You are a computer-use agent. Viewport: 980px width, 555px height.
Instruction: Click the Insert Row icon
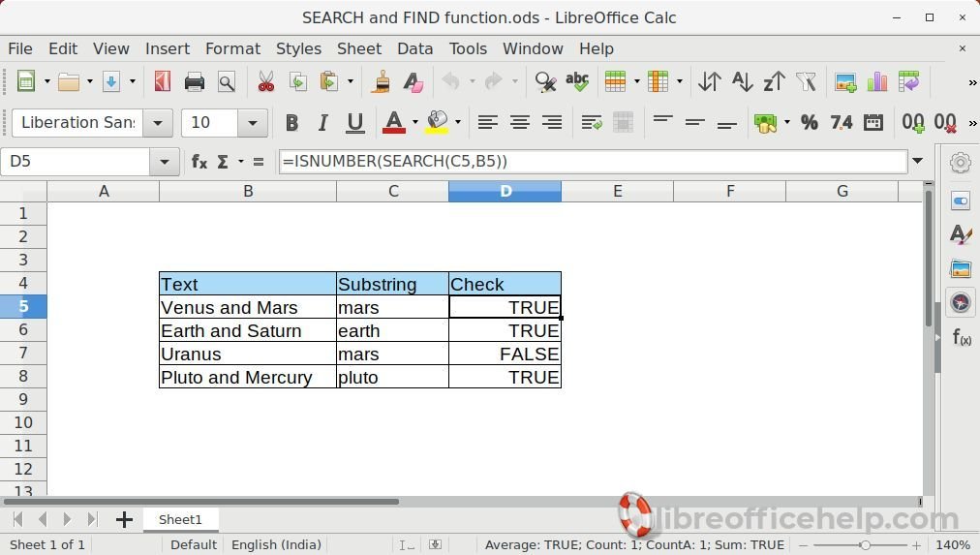(x=616, y=82)
